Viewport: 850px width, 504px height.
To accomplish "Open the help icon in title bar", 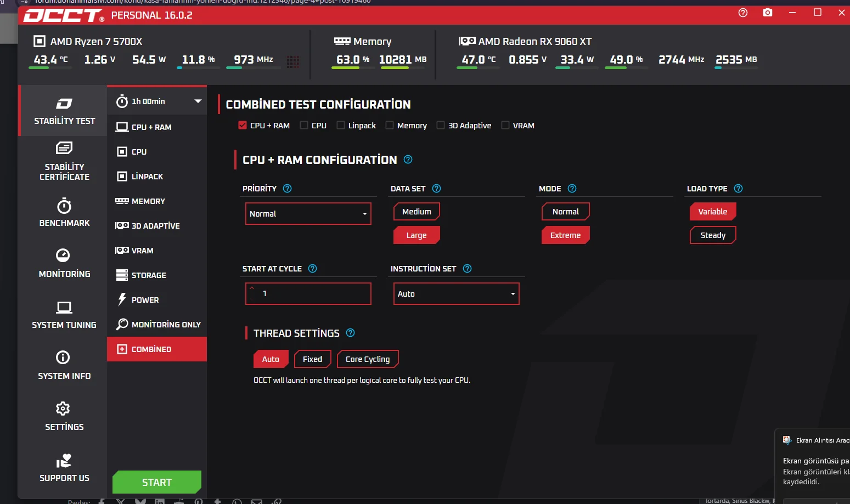I will (743, 13).
